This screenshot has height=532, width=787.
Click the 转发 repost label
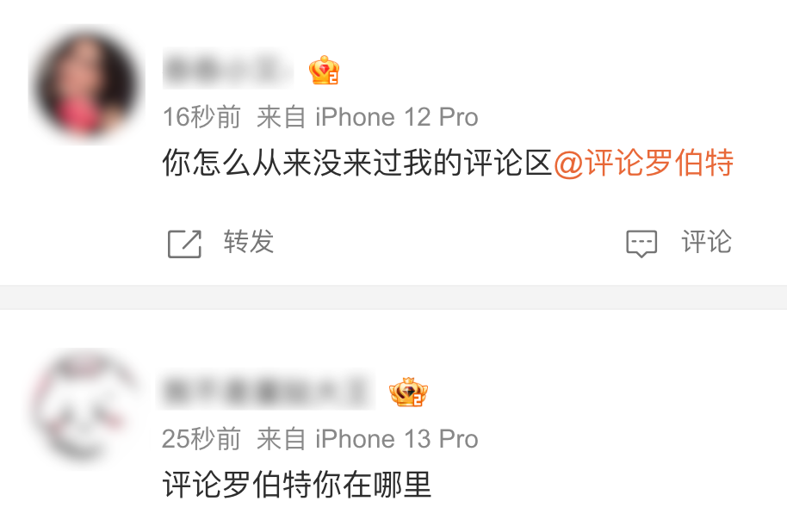[249, 242]
